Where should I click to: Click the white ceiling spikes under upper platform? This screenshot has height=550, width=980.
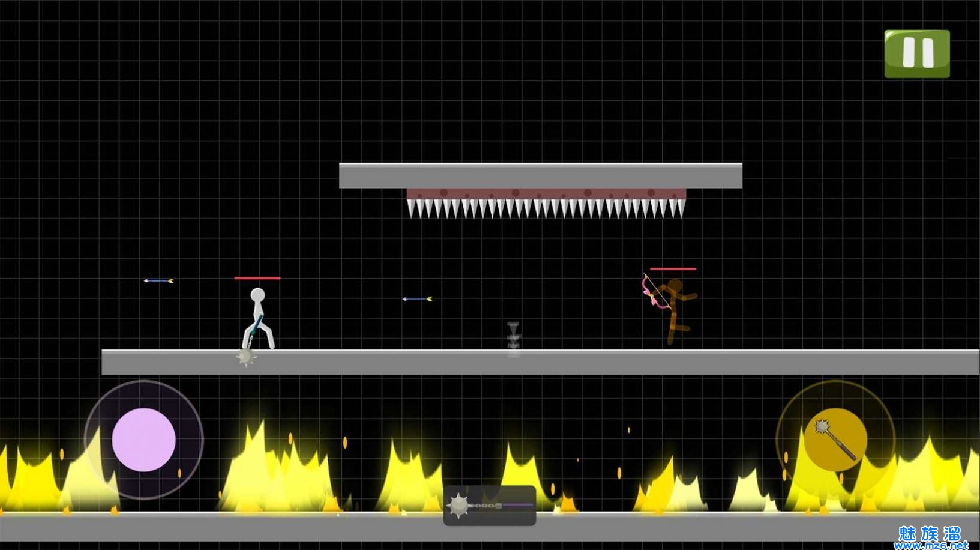(x=546, y=208)
